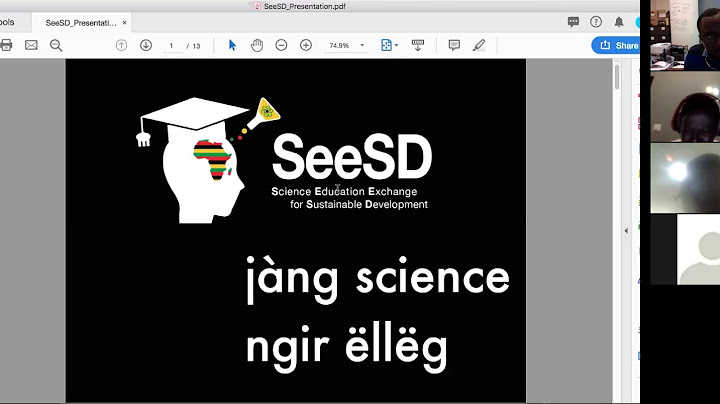Go to next page with down arrow
Viewport: 720px width, 404px height.
[x=146, y=45]
